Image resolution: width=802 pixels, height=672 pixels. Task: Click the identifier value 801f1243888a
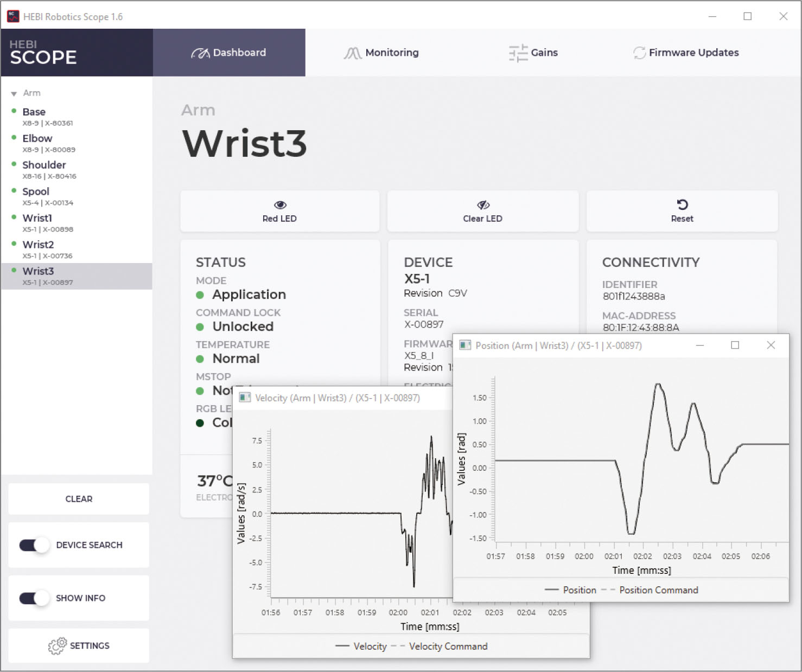(634, 297)
